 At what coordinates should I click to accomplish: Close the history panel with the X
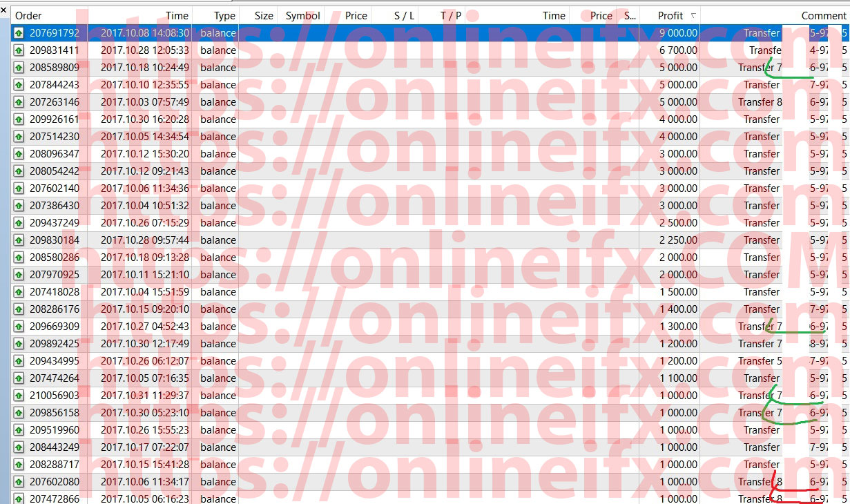pos(4,11)
